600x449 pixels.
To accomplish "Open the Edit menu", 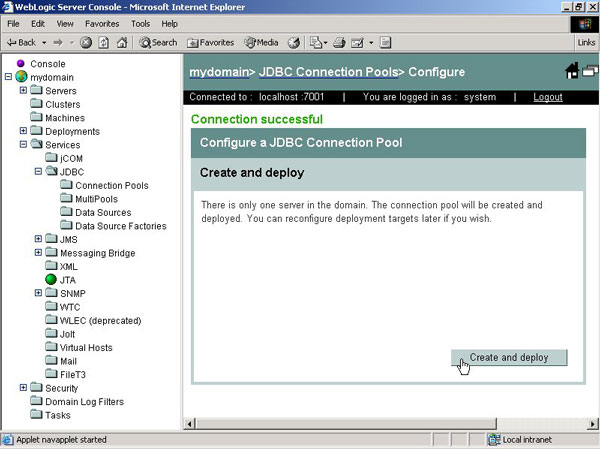I will pyautogui.click(x=38, y=24).
